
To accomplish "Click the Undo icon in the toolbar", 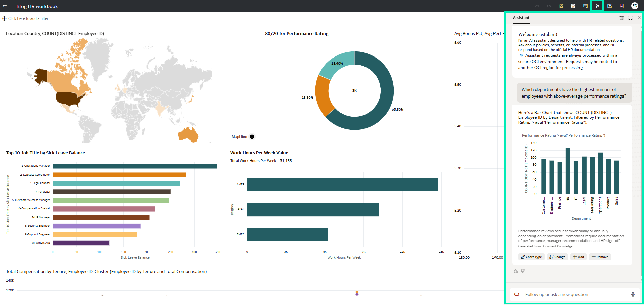I will [x=537, y=6].
